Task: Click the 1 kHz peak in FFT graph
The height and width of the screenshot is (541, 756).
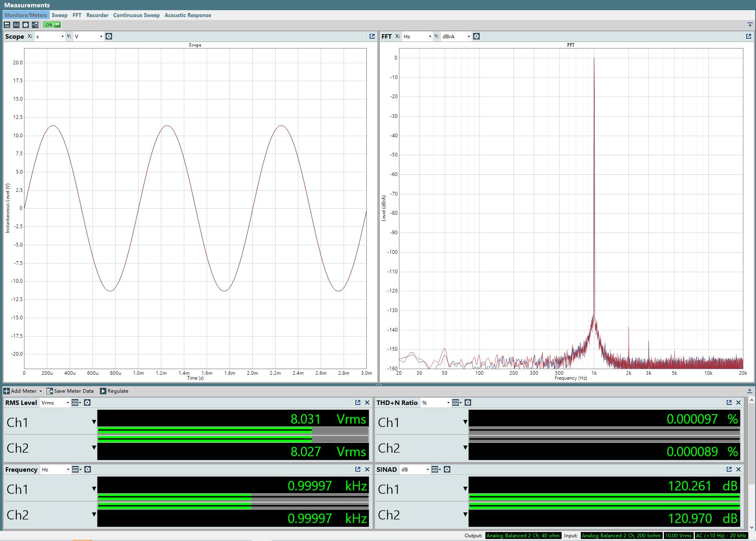Action: [594, 58]
